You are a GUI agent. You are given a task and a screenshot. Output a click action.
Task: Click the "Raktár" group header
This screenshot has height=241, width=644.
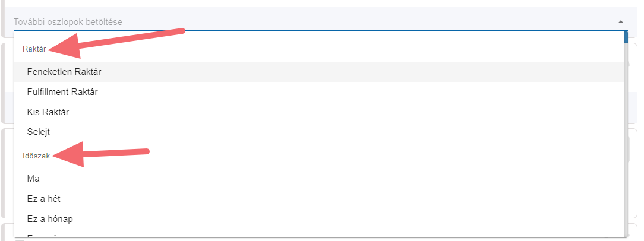click(x=34, y=49)
